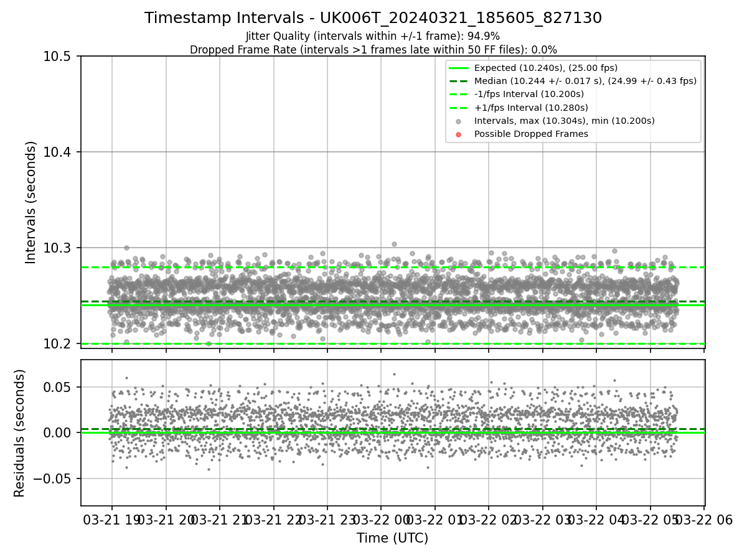Click the red marker beside 'Possible Dropped Frames'
Image resolution: width=747 pixels, height=560 pixels.
459,134
